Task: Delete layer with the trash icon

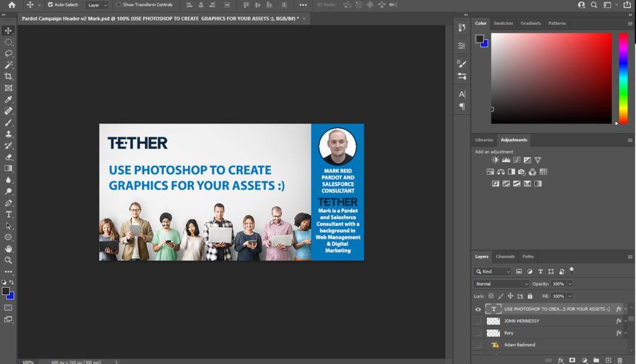Action: [620, 360]
